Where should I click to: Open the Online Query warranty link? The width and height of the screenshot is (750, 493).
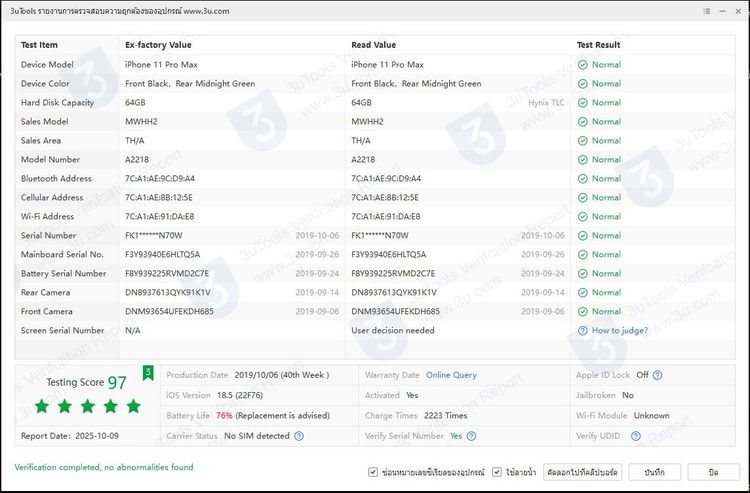pyautogui.click(x=451, y=375)
